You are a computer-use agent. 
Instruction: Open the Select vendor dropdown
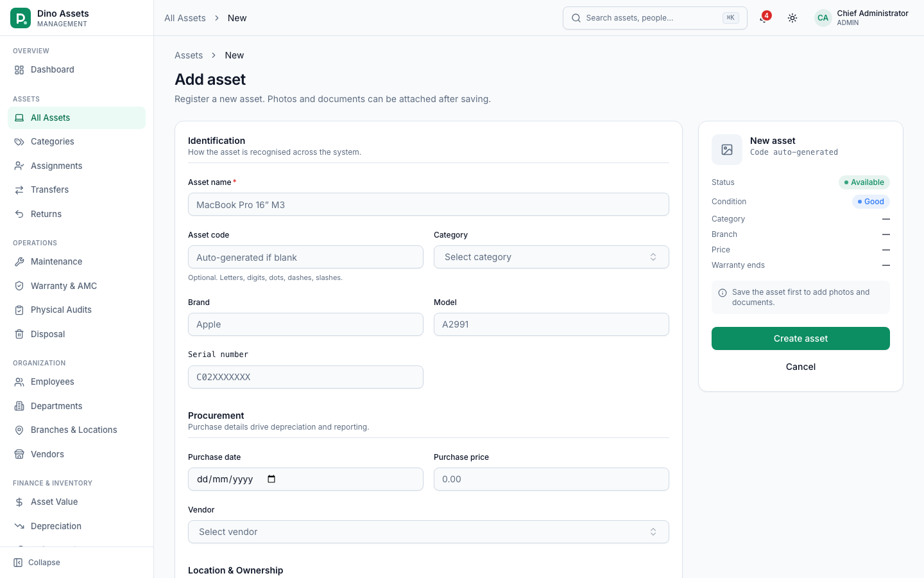click(429, 532)
